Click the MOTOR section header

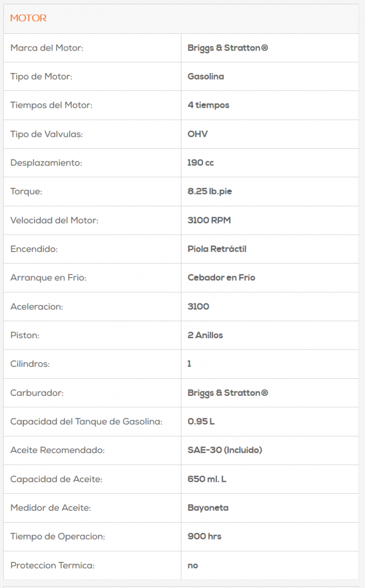pyautogui.click(x=28, y=18)
